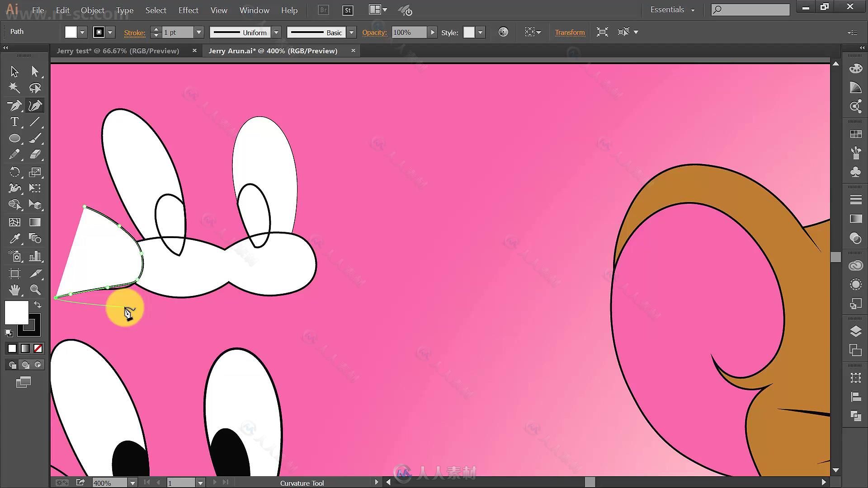Set paint mode to Gradient
This screenshot has height=488, width=868.
click(25, 348)
